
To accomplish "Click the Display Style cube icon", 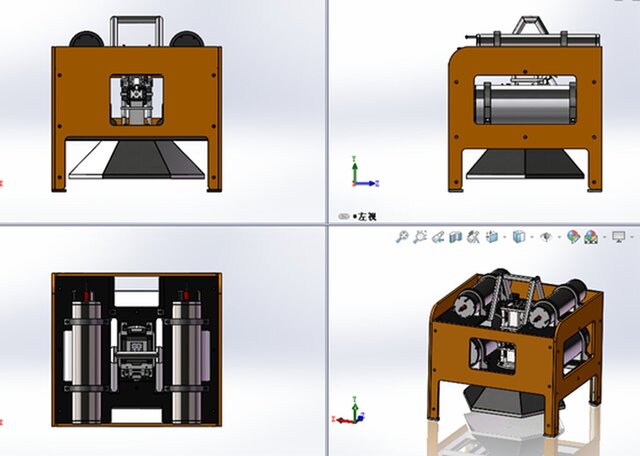I will 518,237.
